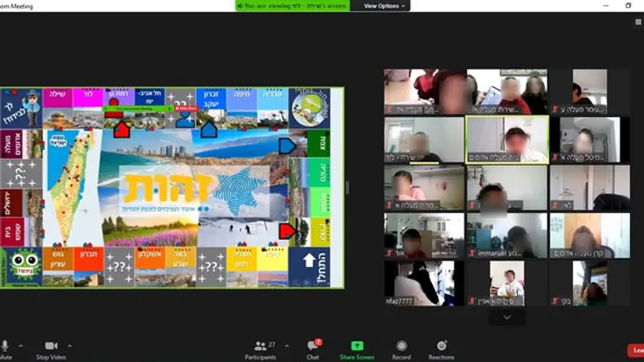Expand the video options arrow beside Stop Video
The image size is (644, 362).
coord(69,346)
